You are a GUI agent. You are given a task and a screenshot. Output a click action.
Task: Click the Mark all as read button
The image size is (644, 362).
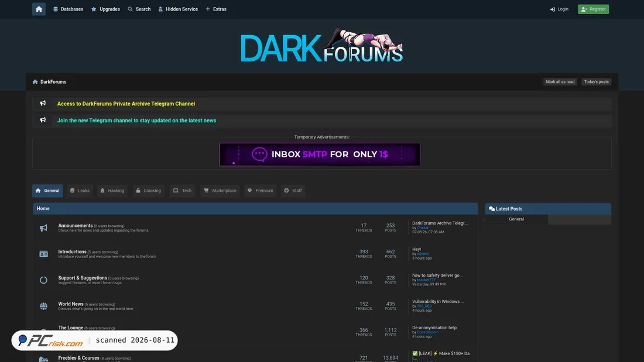[x=560, y=82]
